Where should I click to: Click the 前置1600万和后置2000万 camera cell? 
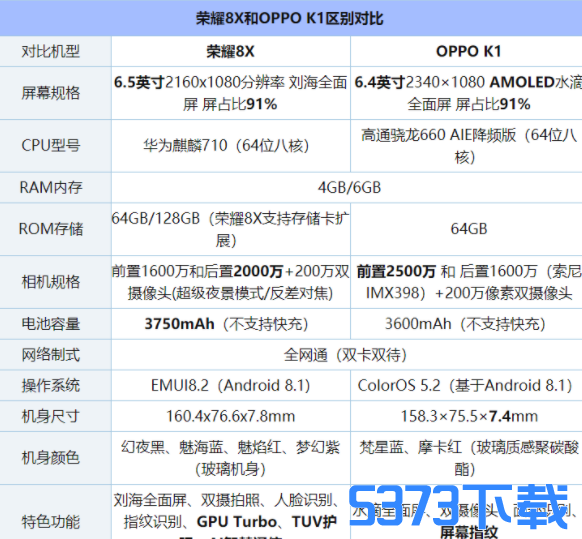coord(230,282)
